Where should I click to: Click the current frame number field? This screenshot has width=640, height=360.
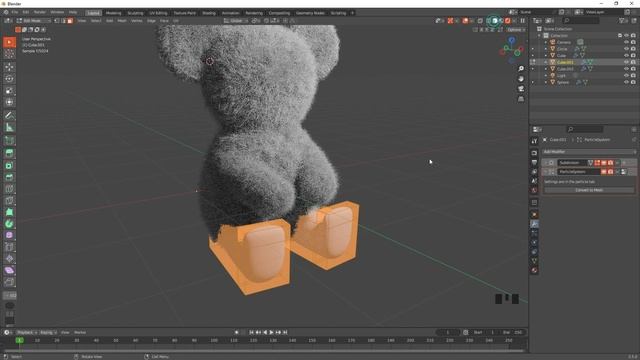pos(448,332)
